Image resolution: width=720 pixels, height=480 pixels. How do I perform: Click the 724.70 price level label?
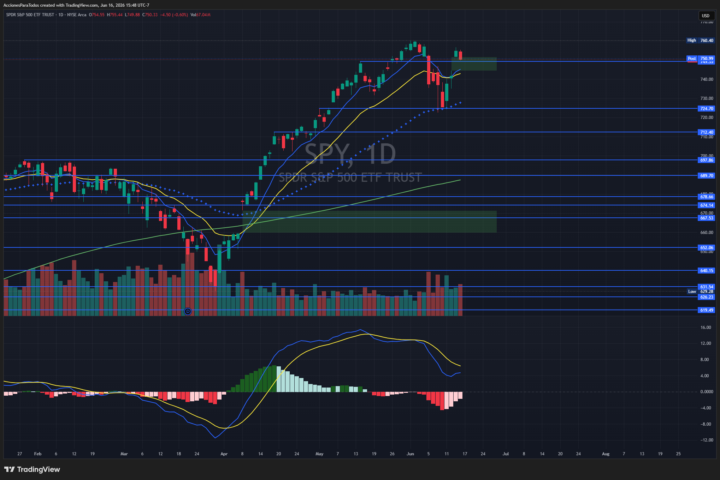(706, 108)
